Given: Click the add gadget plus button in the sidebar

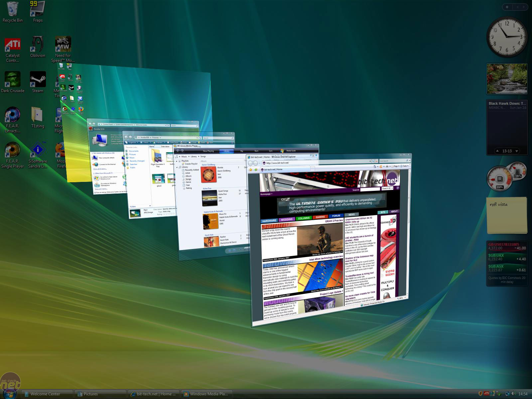Looking at the screenshot, I should (x=507, y=7).
